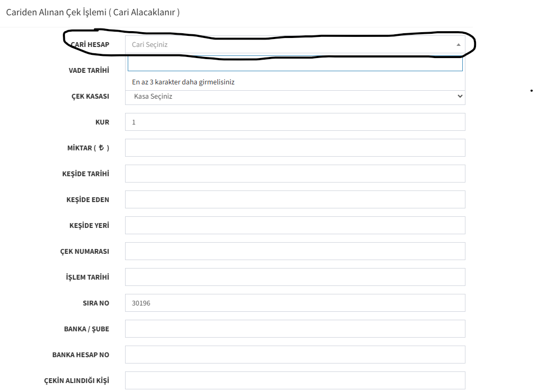Click the MİKTAR amount input field

pyautogui.click(x=294, y=148)
